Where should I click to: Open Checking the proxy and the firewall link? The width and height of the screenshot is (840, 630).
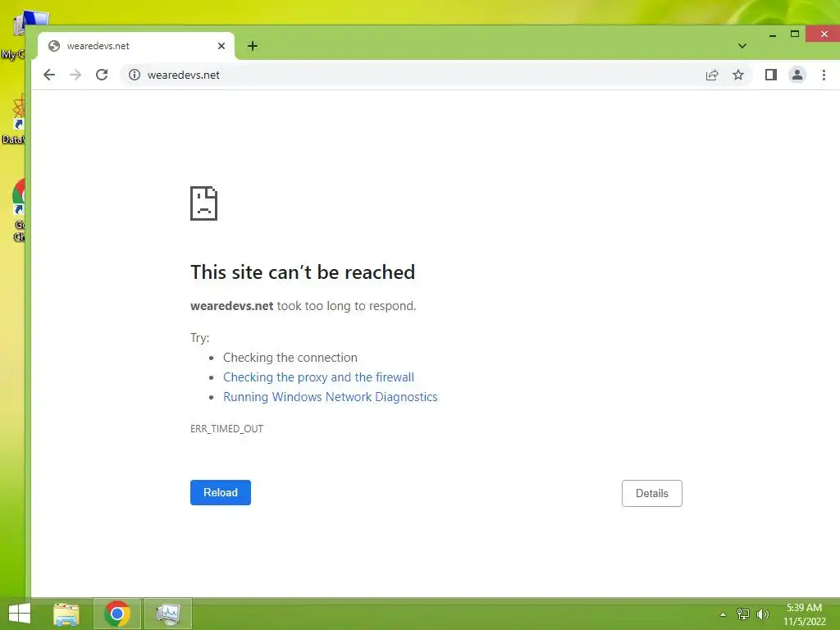pos(318,377)
